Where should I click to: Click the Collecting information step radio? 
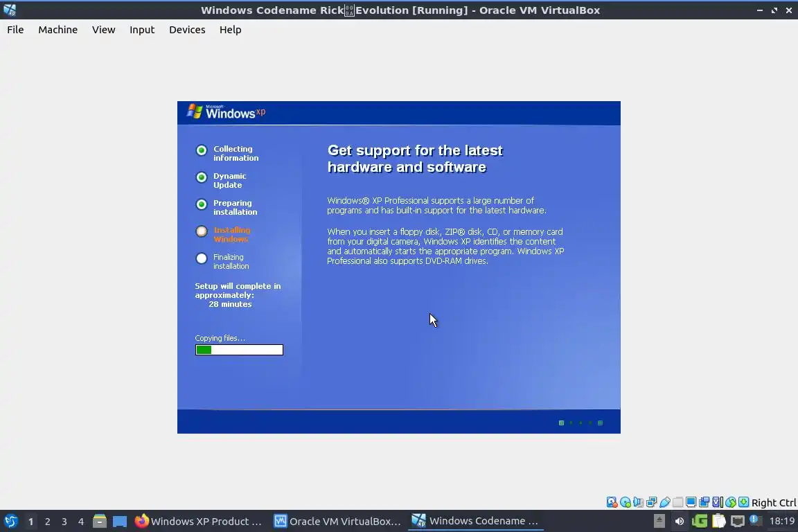(x=202, y=150)
